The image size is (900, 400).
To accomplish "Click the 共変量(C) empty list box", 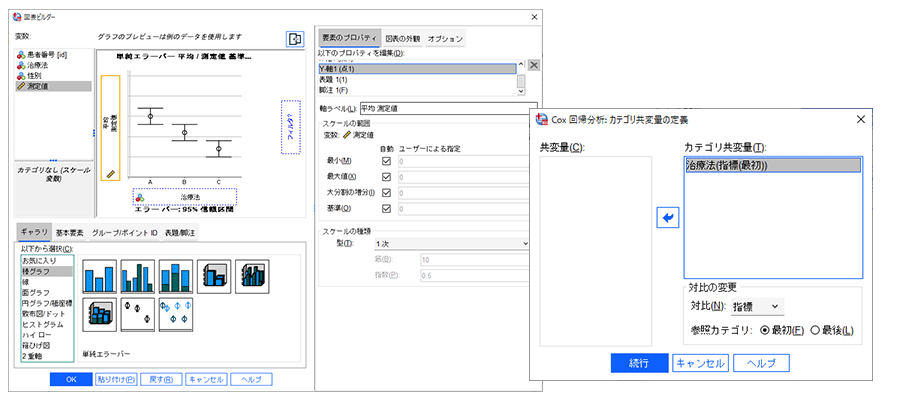I will (x=596, y=251).
